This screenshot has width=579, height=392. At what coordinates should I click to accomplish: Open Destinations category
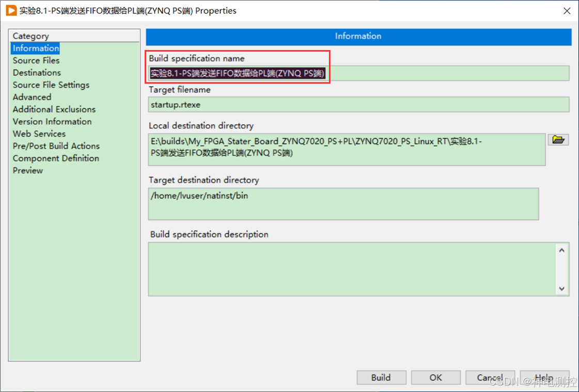[37, 72]
